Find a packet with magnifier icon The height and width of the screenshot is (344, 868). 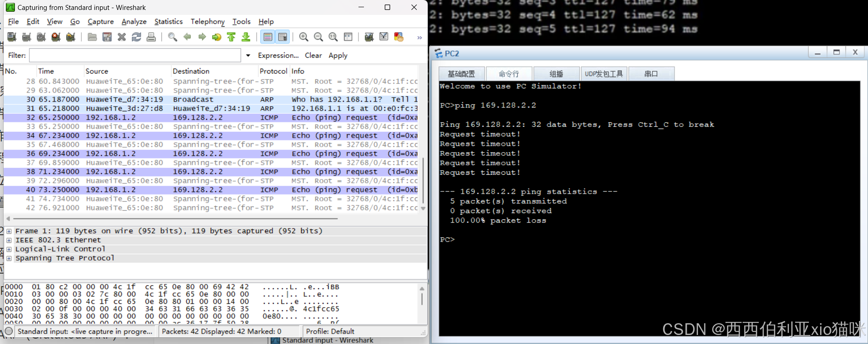(172, 37)
